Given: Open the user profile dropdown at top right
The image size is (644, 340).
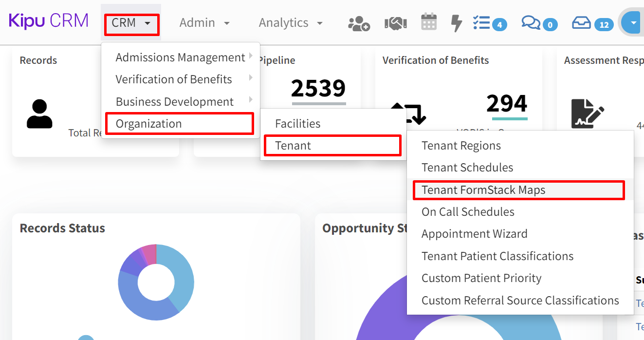Looking at the screenshot, I should point(633,22).
